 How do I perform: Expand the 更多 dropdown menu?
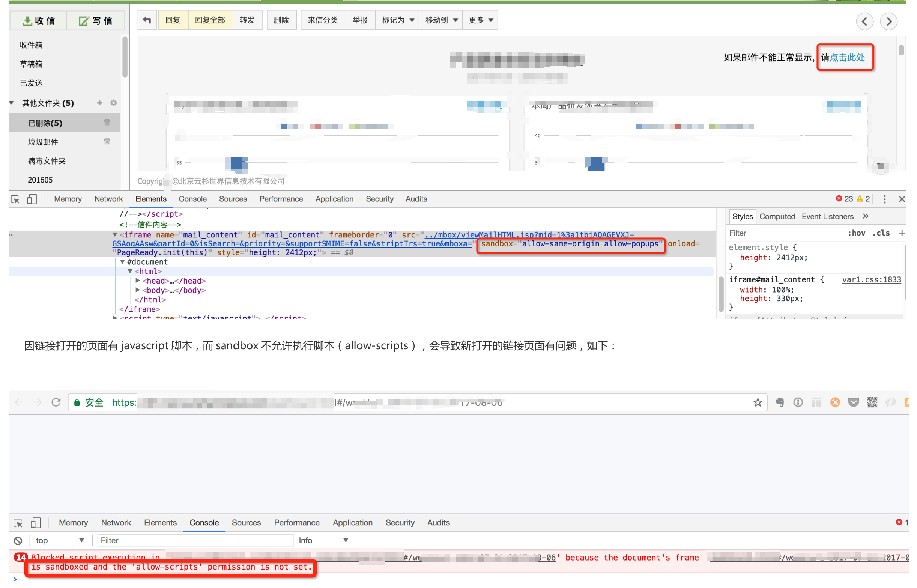point(481,20)
